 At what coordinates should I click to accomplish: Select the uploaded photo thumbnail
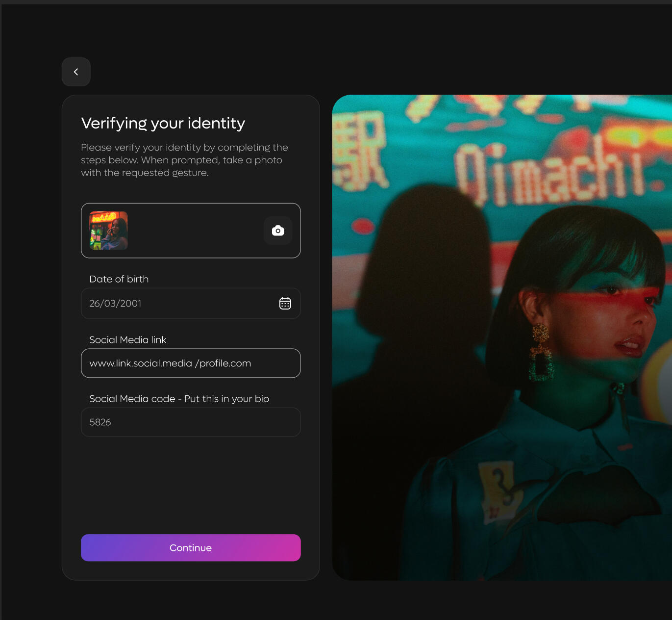pos(109,231)
